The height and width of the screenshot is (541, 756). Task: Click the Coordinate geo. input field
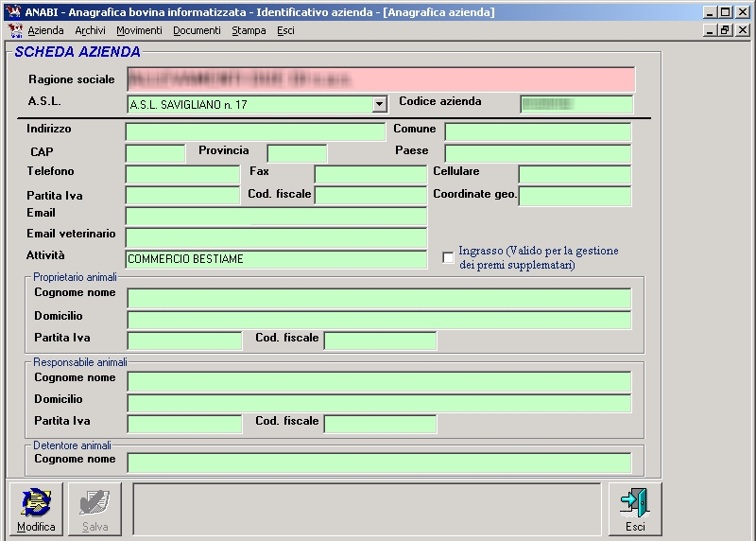575,196
